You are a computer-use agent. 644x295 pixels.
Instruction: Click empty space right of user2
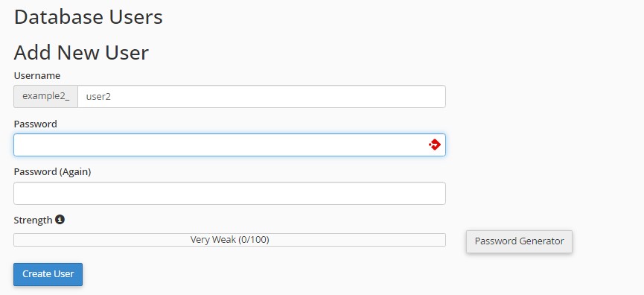tap(279, 97)
